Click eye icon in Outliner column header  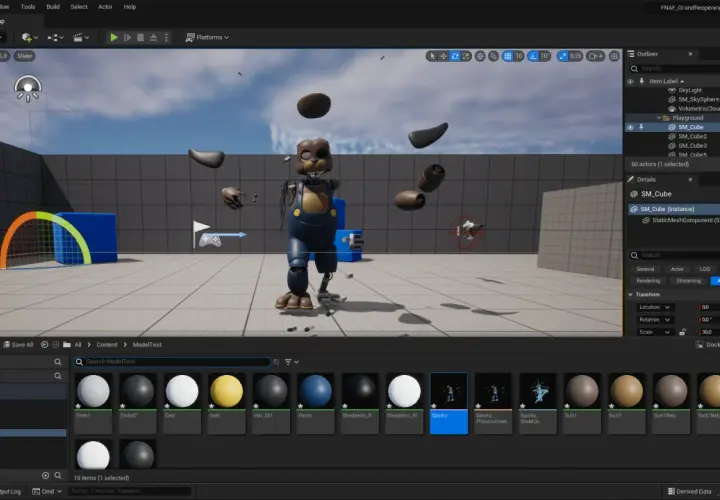(x=630, y=81)
